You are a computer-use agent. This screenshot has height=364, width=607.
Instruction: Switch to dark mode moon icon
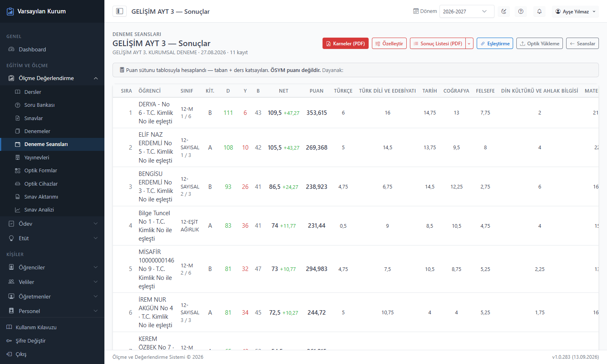point(504,11)
